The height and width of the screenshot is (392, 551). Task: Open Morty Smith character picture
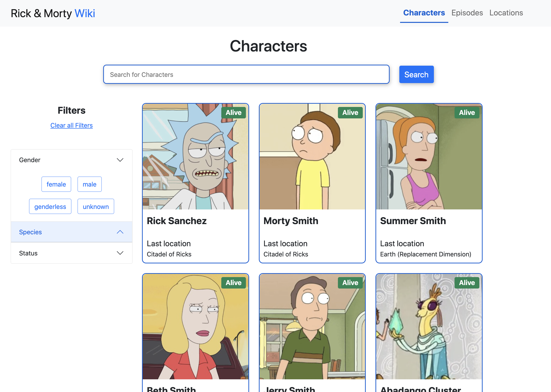click(x=312, y=157)
